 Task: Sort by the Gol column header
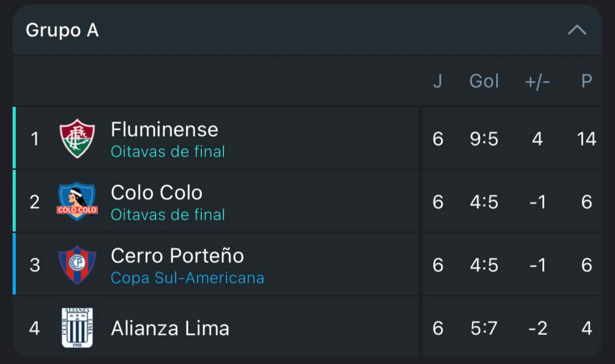(x=483, y=81)
